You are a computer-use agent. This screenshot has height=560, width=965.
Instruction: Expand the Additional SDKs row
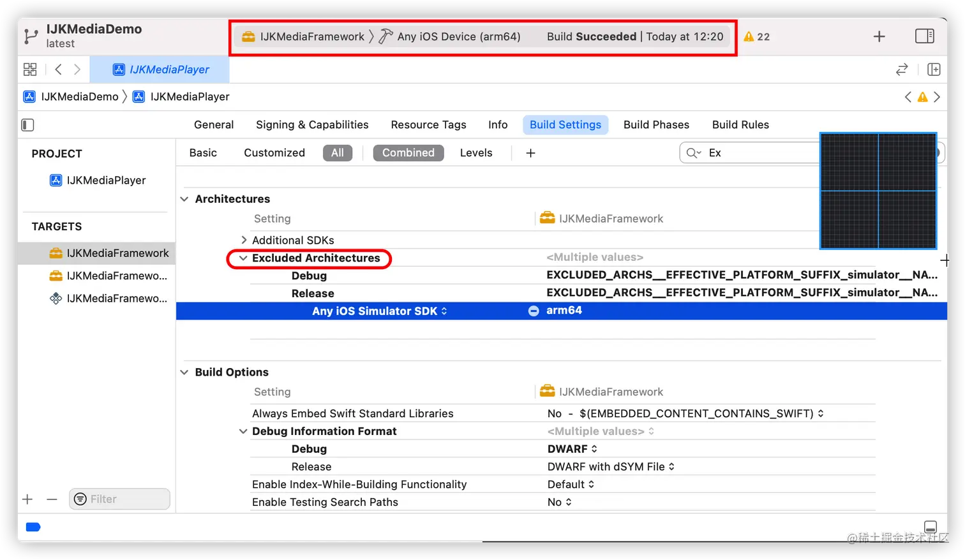(244, 240)
